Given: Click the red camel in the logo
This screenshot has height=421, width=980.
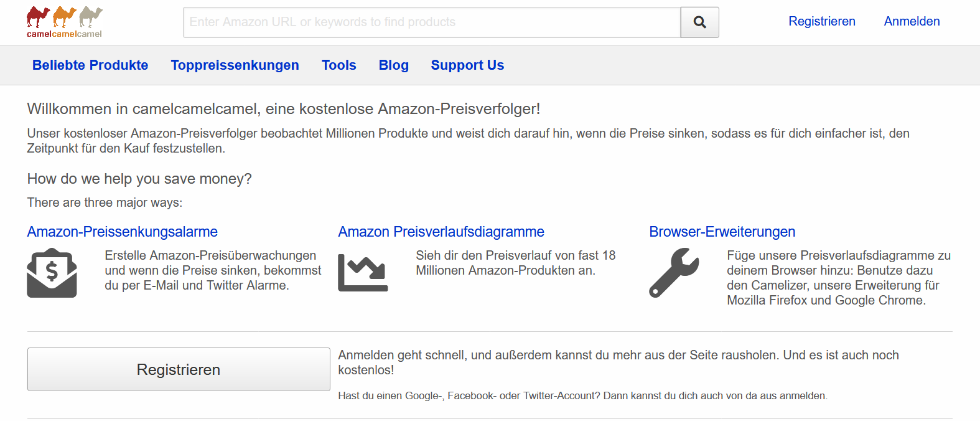Looking at the screenshot, I should click(x=38, y=17).
